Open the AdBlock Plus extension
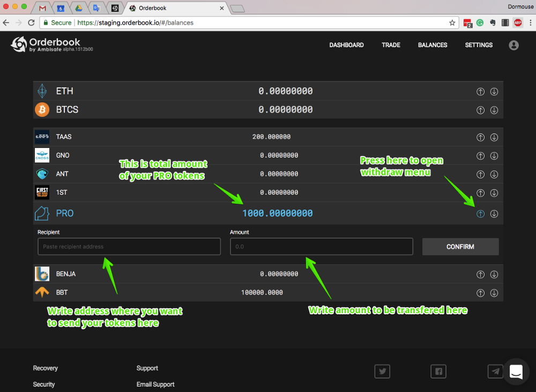The width and height of the screenshot is (536, 392). (518, 23)
